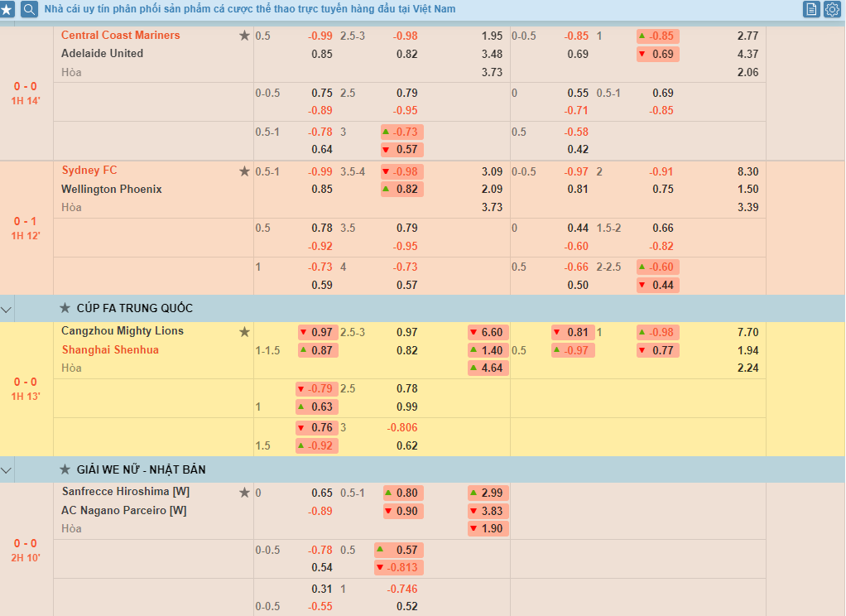Screen dimensions: 846x616
Task: Click odds 2.77 in Central Coast first-half 1X2
Action: 747,36
